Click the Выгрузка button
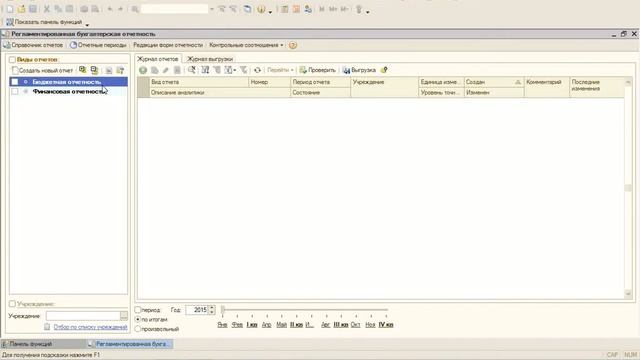The height and width of the screenshot is (360, 640). click(359, 70)
